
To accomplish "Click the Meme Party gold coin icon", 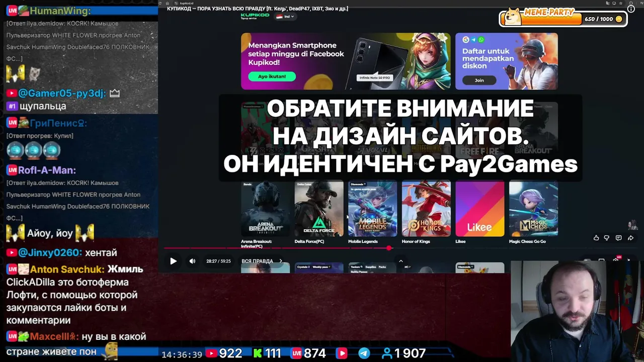I will tap(619, 19).
